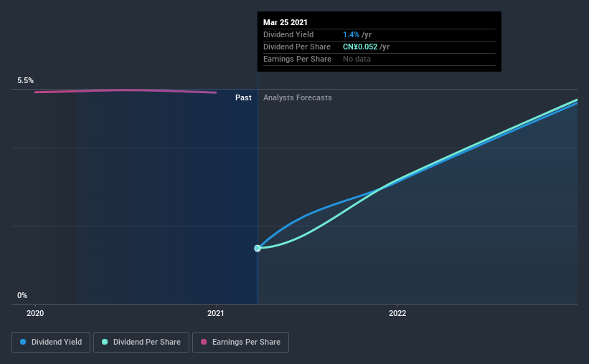This screenshot has height=364, width=589.
Task: Click the Past section label
Action: (243, 97)
